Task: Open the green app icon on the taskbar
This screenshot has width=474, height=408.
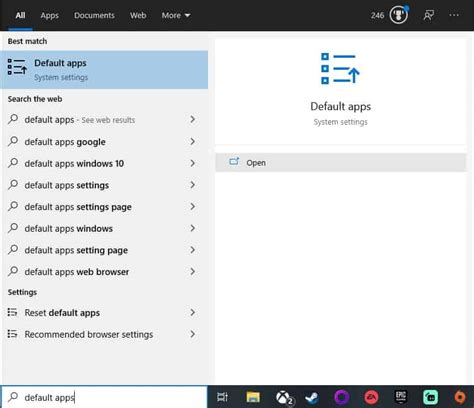Action: (x=430, y=397)
